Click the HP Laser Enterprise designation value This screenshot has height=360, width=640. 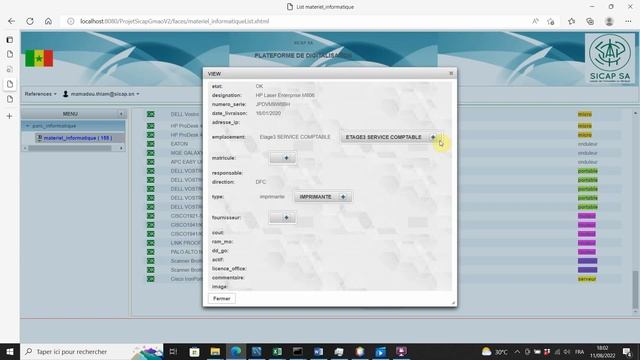[x=285, y=95]
